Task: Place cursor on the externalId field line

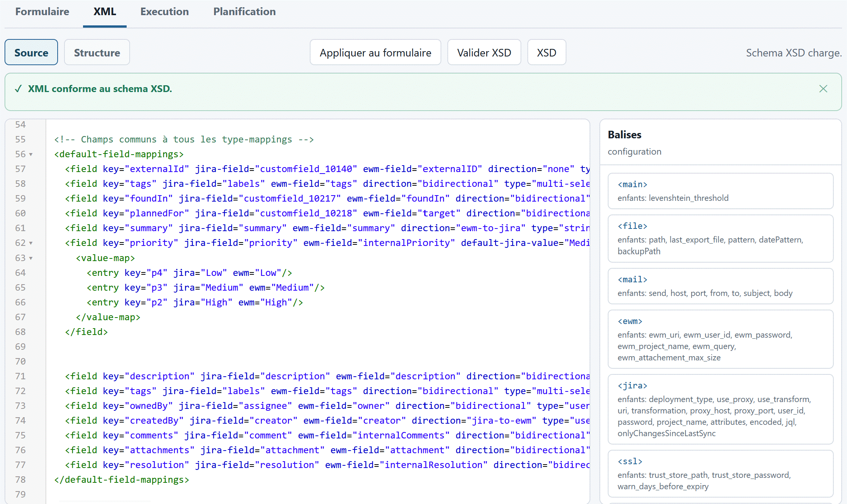Action: point(327,169)
